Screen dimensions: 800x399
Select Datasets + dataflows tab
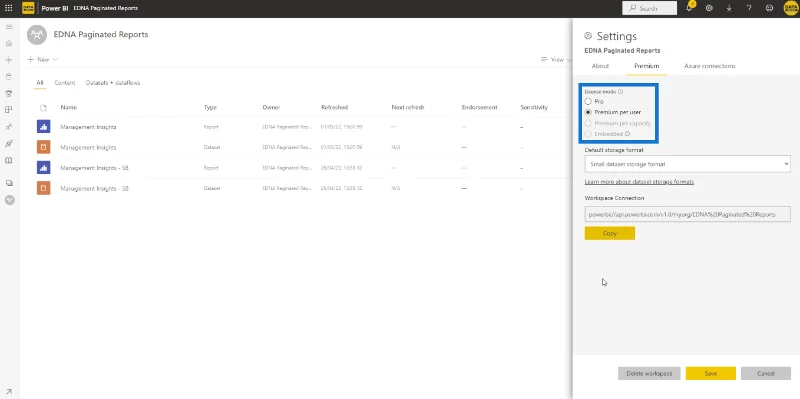click(x=113, y=83)
